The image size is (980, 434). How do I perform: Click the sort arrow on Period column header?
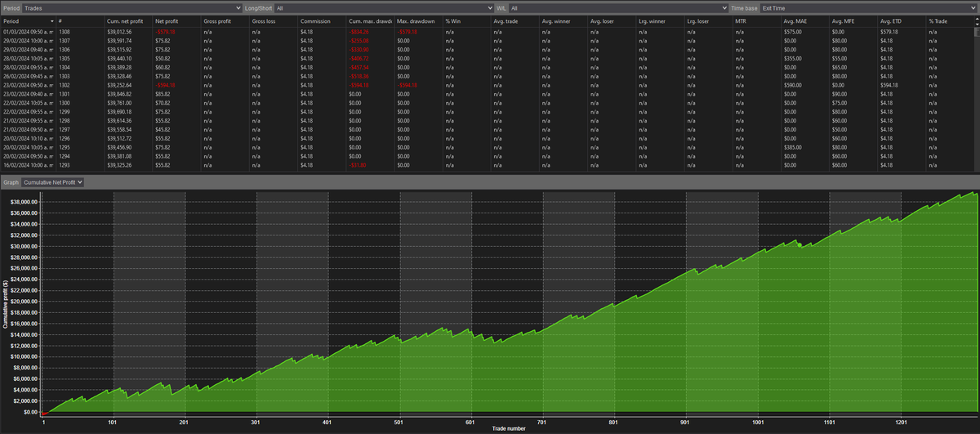tap(54, 20)
